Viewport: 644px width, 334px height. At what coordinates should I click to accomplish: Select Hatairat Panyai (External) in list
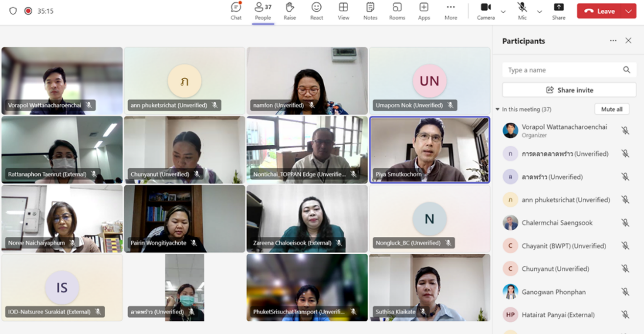[568, 315]
